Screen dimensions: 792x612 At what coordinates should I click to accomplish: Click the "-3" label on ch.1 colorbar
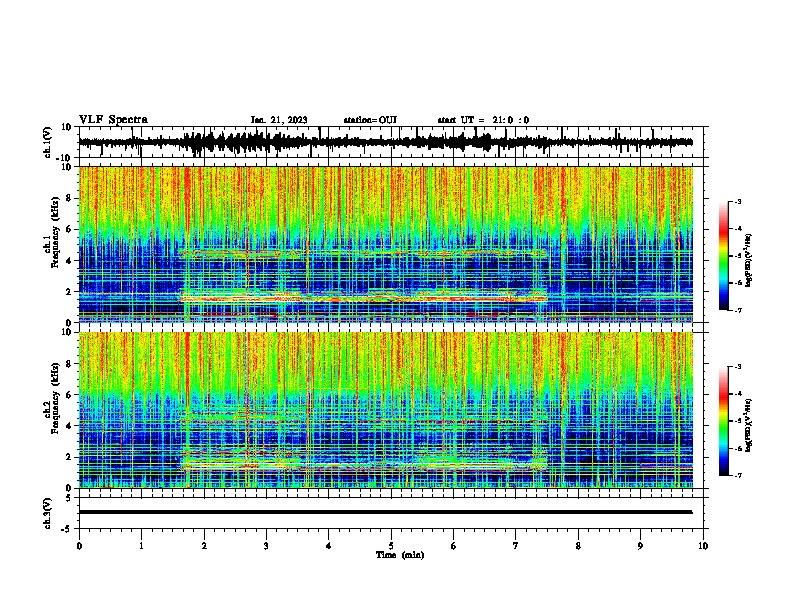[x=737, y=201]
